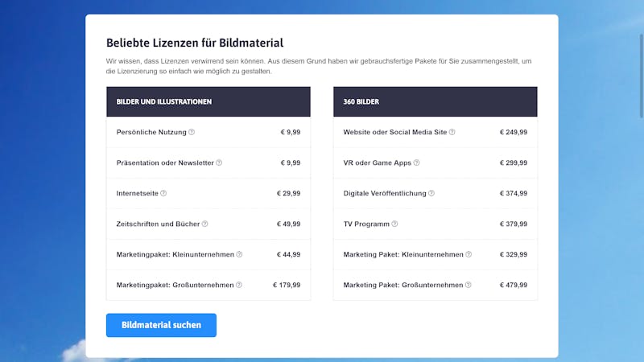Click question mark icon next to Internetseite
Viewport: 644px width, 362px height.
(x=163, y=193)
